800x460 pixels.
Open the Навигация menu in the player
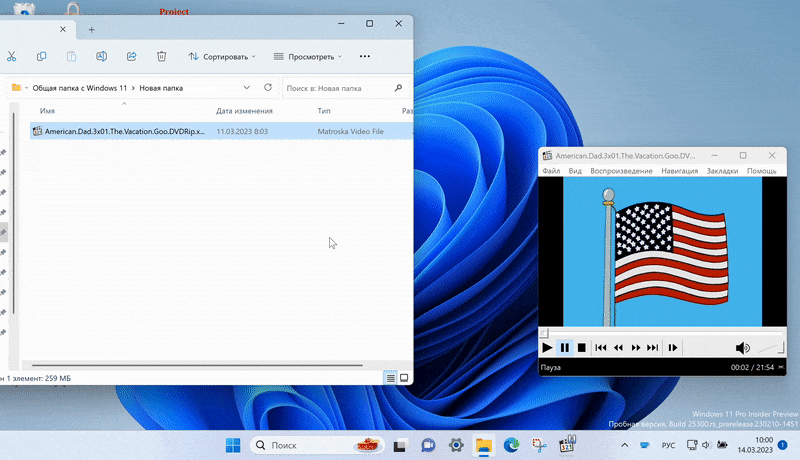click(679, 171)
